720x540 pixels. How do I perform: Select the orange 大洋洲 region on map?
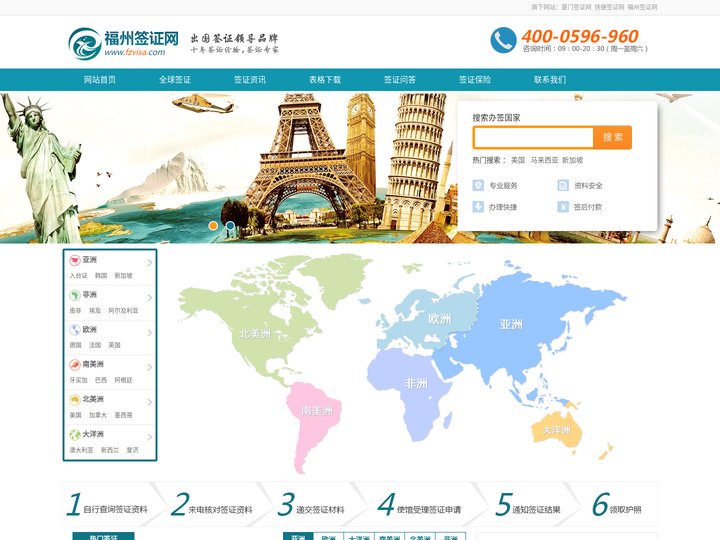click(x=557, y=430)
